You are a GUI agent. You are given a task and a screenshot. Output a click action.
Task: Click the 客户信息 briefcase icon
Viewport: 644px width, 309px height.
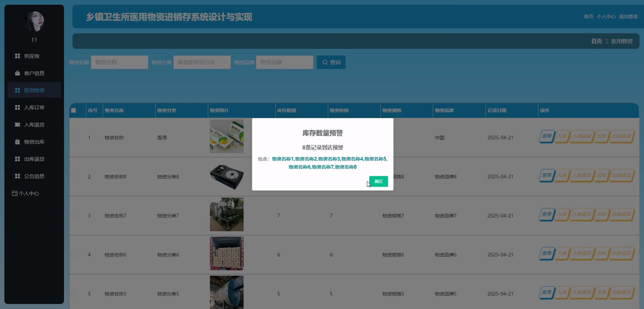point(17,73)
